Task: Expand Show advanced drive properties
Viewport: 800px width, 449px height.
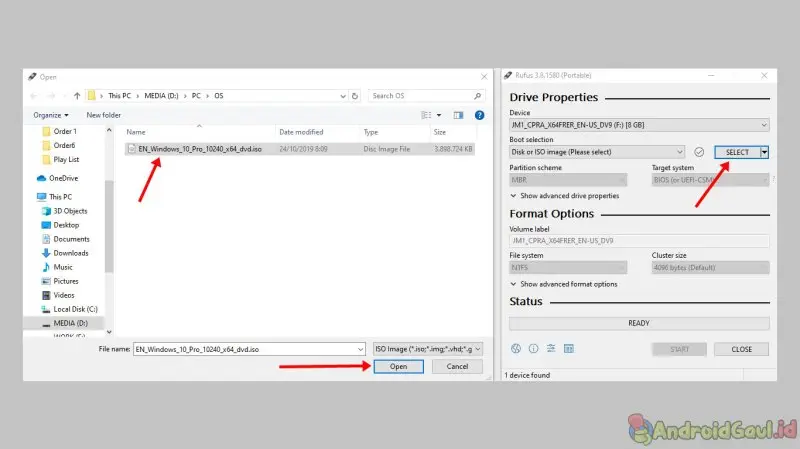Action: (564, 196)
